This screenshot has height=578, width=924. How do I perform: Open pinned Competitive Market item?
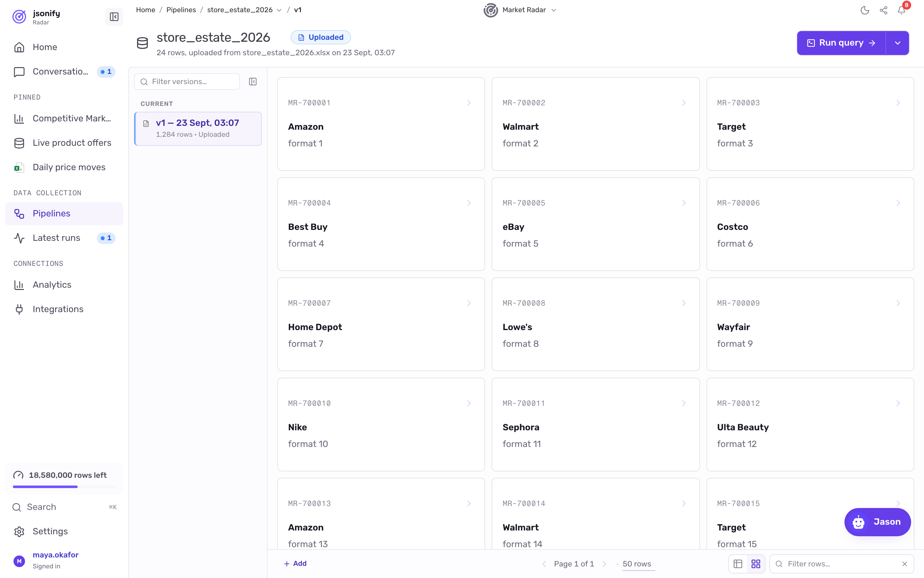point(64,118)
